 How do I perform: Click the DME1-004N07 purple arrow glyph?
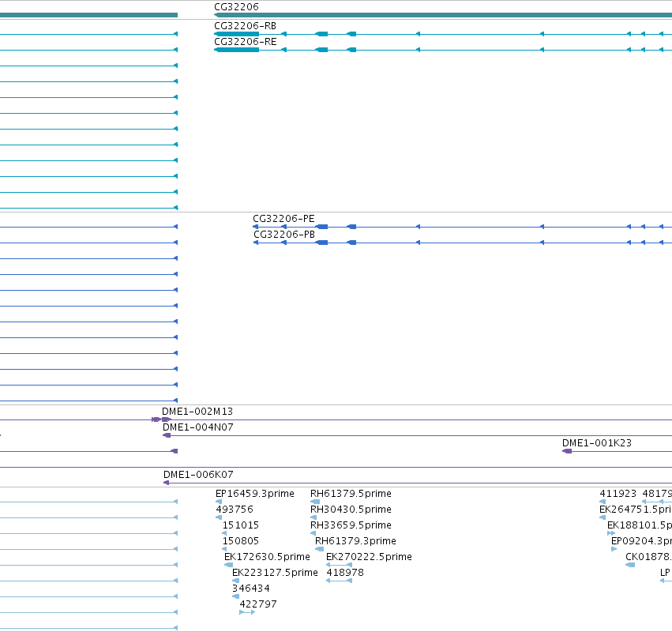[167, 435]
